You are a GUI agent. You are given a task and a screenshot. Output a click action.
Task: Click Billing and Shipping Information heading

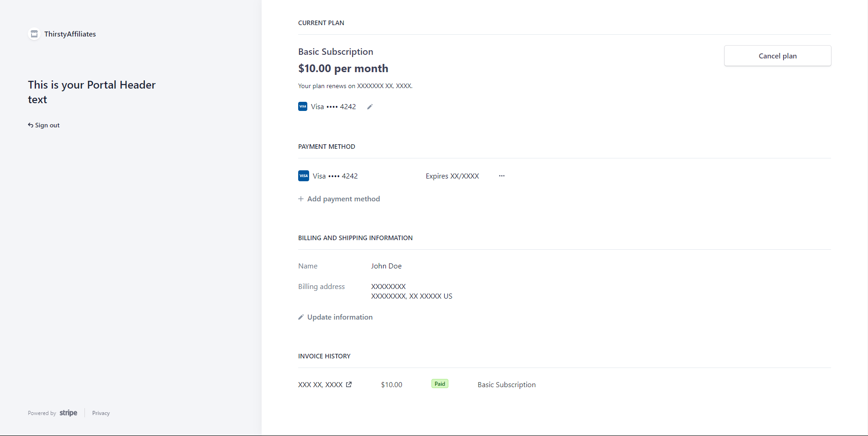pos(355,238)
